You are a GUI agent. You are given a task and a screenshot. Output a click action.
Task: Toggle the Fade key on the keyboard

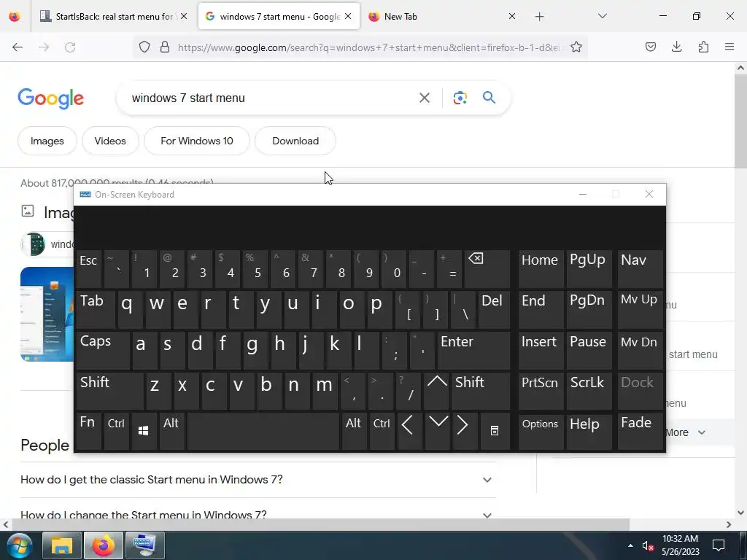click(x=640, y=431)
